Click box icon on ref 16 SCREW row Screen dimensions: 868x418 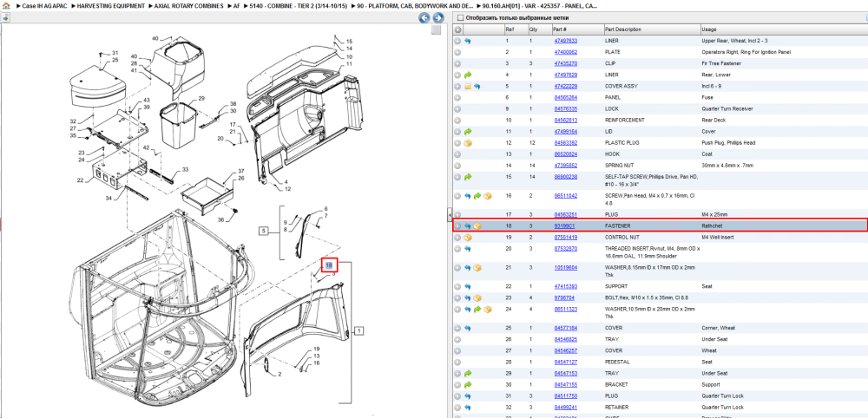coord(488,196)
